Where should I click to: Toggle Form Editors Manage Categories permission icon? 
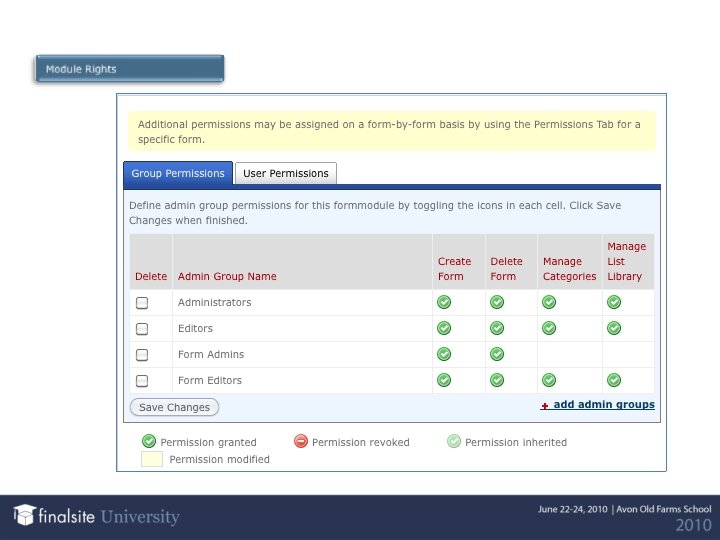[x=549, y=380]
